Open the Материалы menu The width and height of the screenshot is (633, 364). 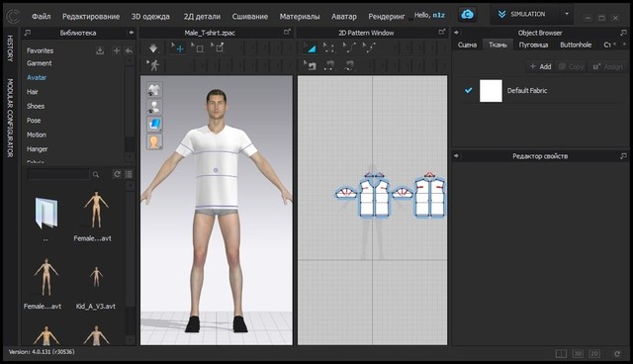click(x=300, y=17)
